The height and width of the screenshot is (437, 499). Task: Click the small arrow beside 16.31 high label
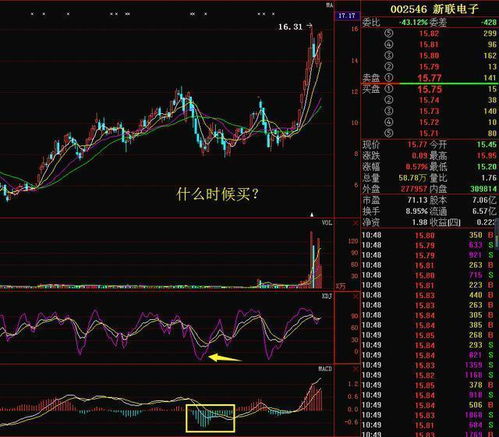coord(309,26)
